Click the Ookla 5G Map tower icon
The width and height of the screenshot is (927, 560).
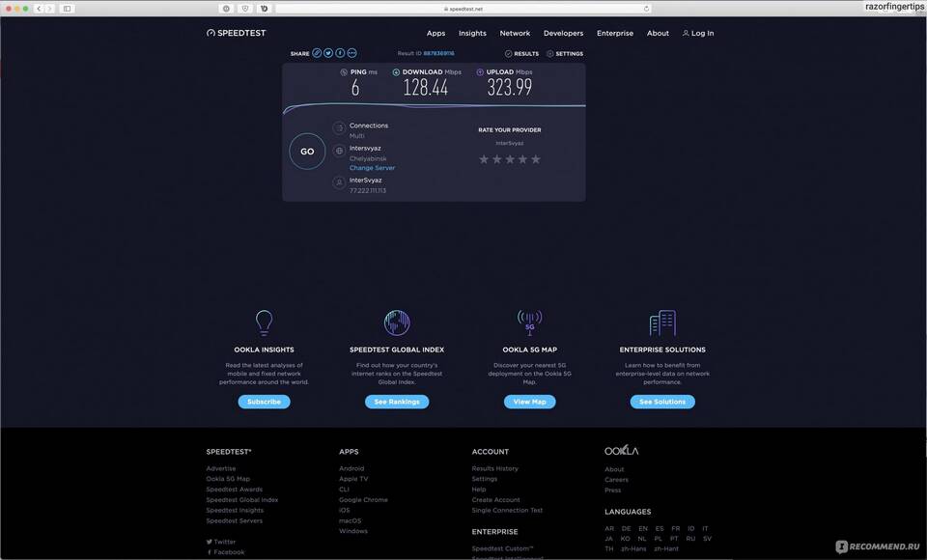click(x=529, y=322)
